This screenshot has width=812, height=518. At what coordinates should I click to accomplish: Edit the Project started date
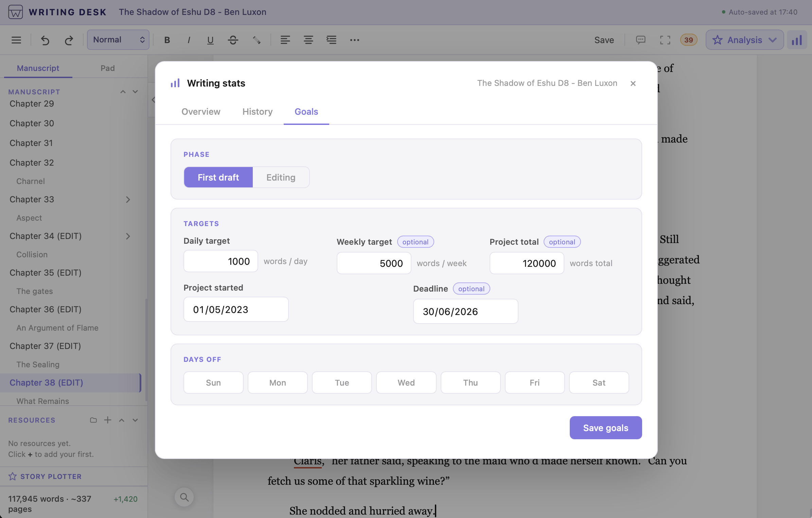[x=236, y=309]
